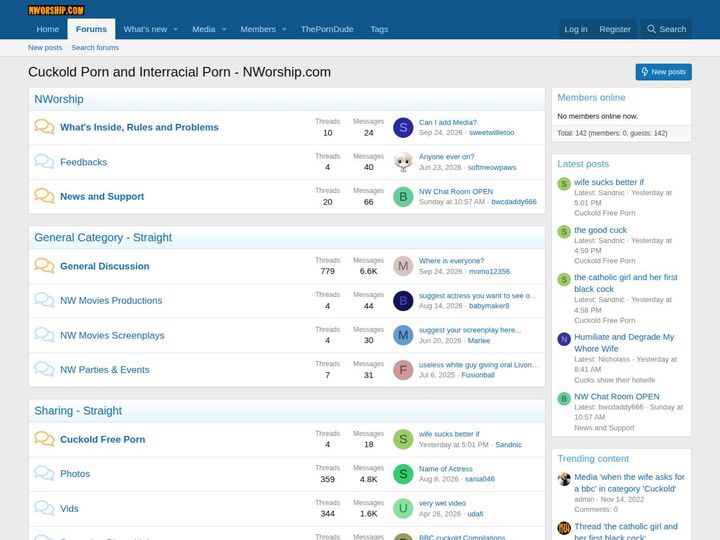Click the speech bubble icon beside Photos
The width and height of the screenshot is (720, 540).
tap(44, 473)
